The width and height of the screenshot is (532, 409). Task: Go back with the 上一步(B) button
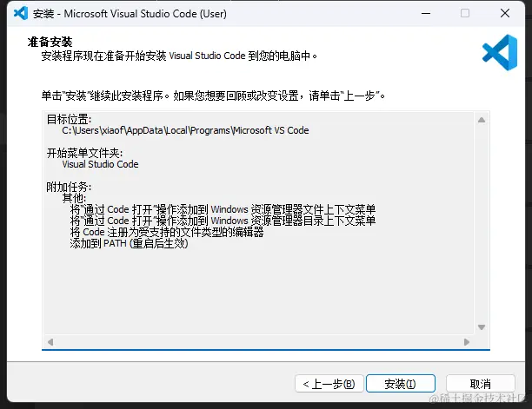pyautogui.click(x=329, y=384)
